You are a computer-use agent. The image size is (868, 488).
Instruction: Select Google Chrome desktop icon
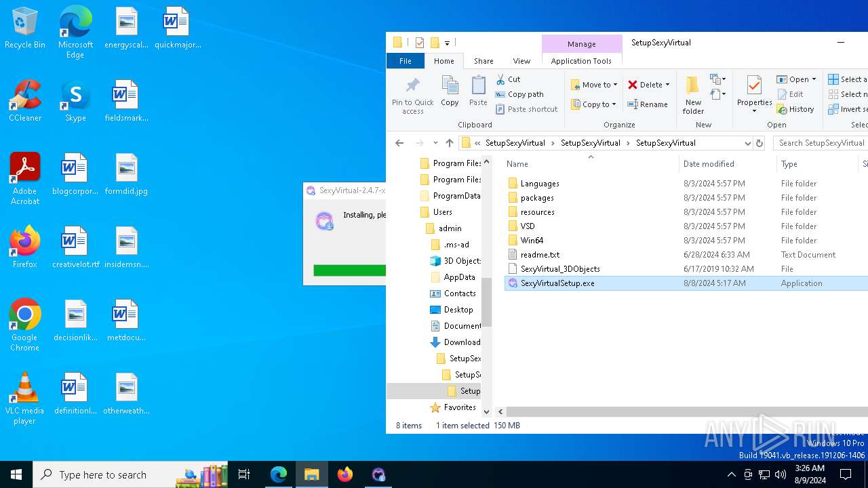[x=25, y=325]
